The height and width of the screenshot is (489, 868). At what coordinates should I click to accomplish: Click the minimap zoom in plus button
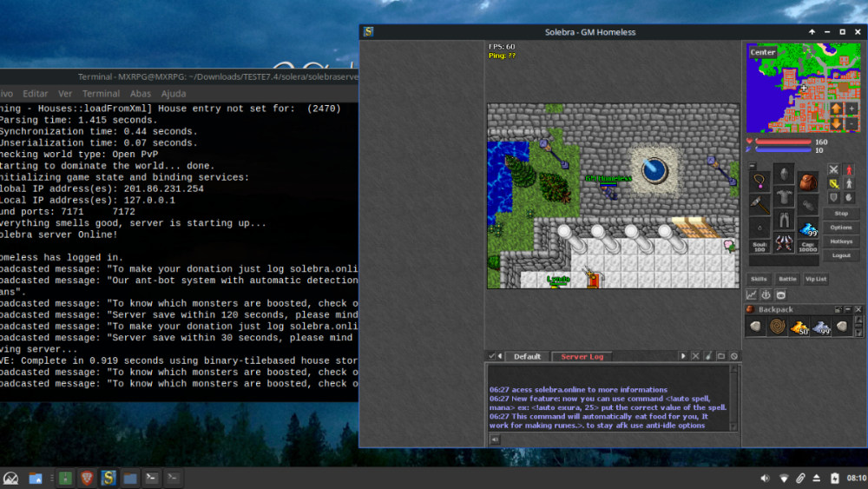pos(852,109)
